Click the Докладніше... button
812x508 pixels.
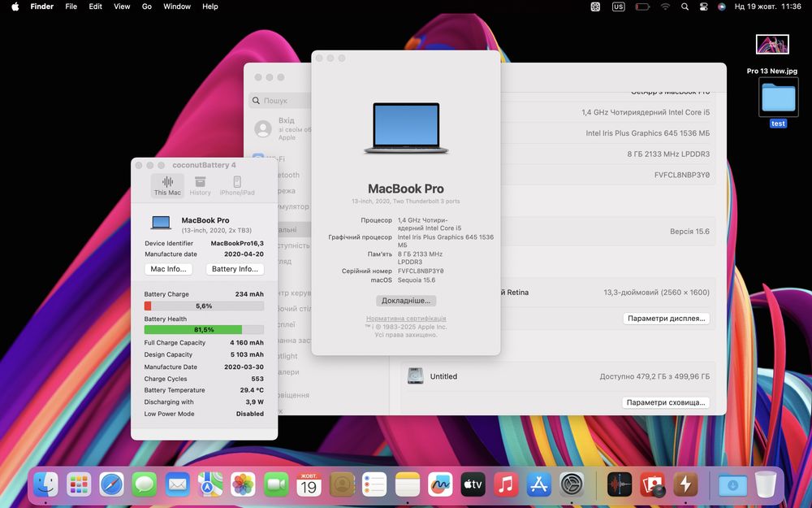pos(406,301)
